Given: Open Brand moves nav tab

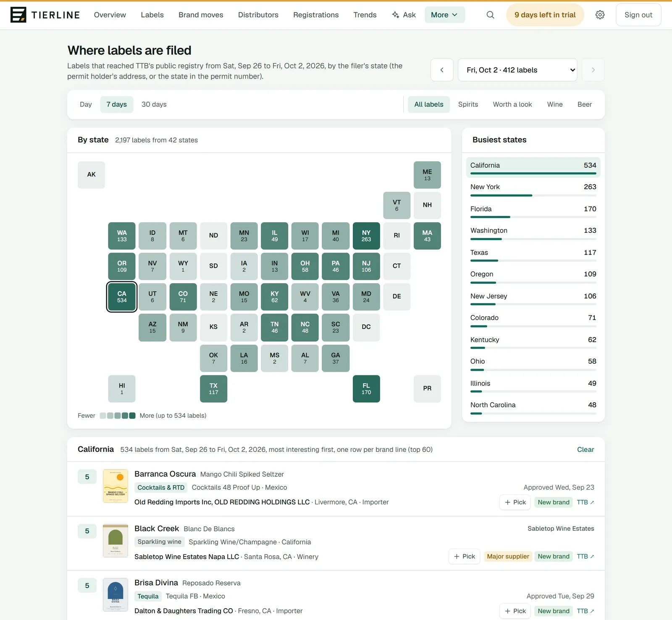Looking at the screenshot, I should [x=201, y=15].
